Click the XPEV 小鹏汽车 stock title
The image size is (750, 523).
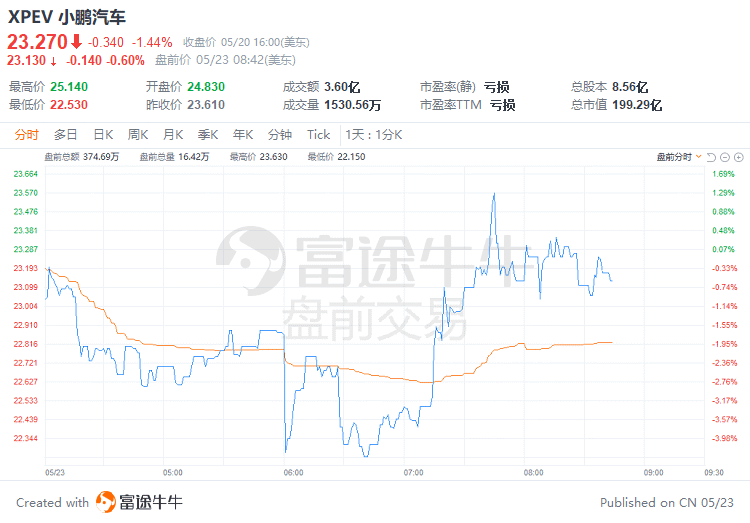point(66,17)
